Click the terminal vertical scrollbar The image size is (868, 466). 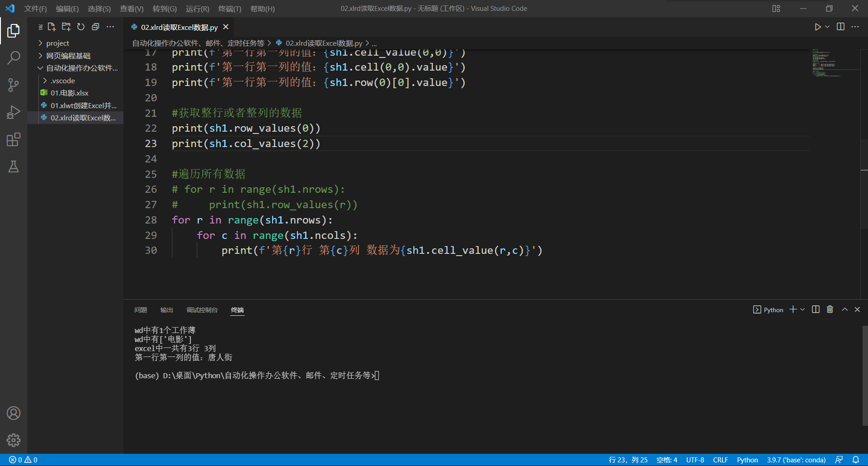point(864,376)
